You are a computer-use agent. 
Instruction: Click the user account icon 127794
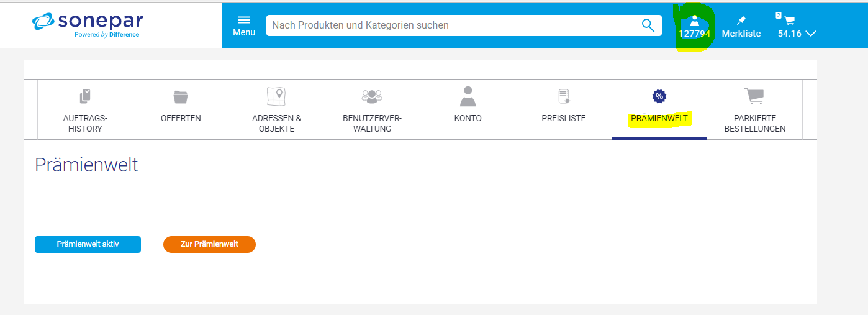pyautogui.click(x=694, y=21)
